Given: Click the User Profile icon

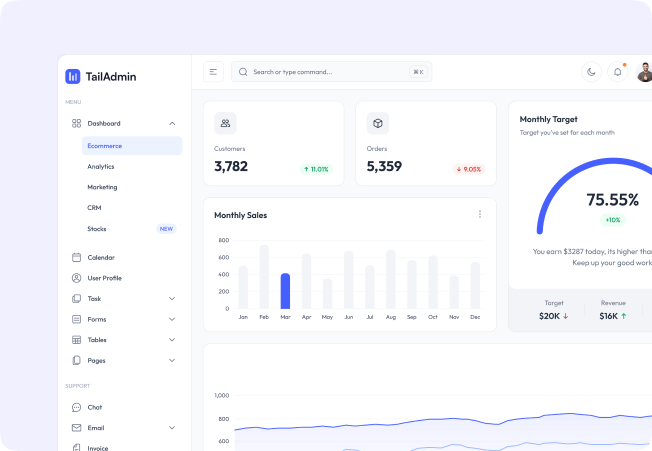Looking at the screenshot, I should (76, 278).
